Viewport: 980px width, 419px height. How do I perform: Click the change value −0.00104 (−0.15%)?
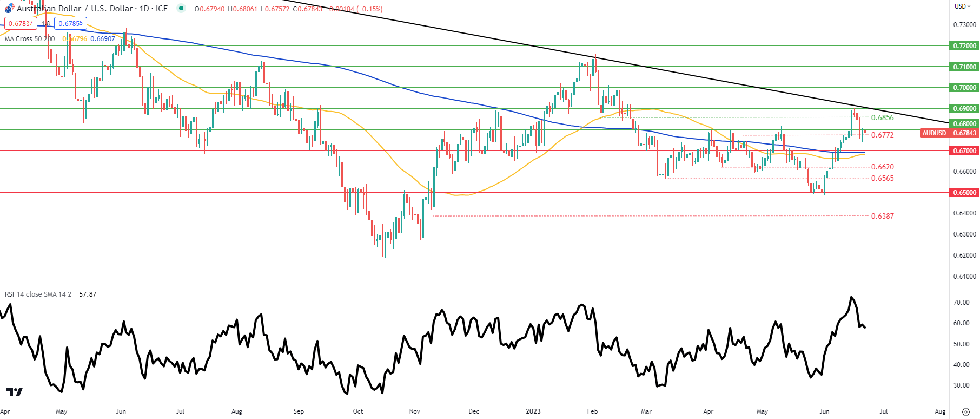click(355, 9)
